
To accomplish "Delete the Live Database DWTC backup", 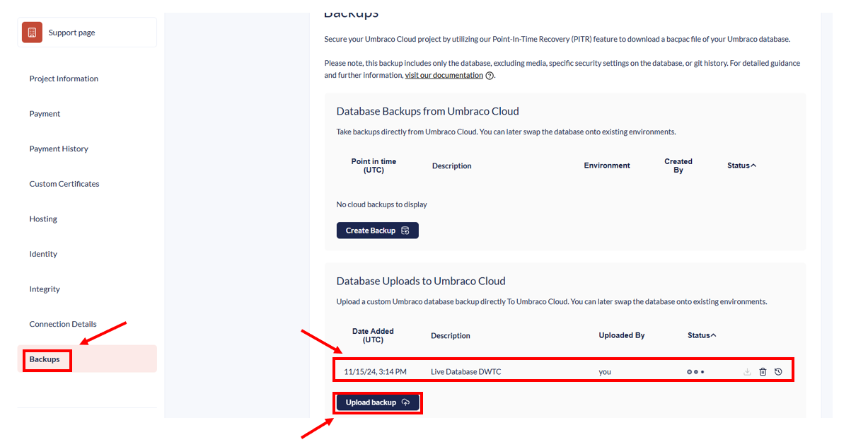I will click(763, 372).
